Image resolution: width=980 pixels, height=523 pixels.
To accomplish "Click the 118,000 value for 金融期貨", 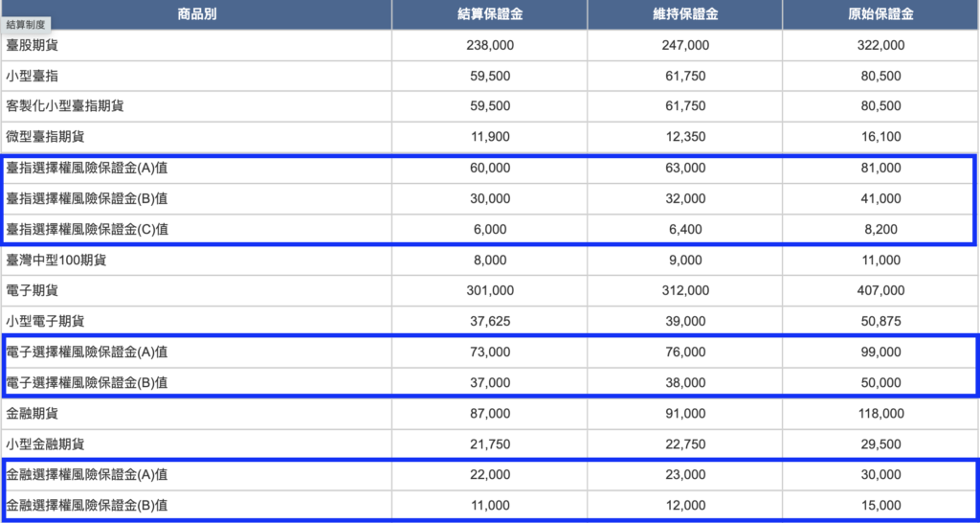I will pos(880,414).
